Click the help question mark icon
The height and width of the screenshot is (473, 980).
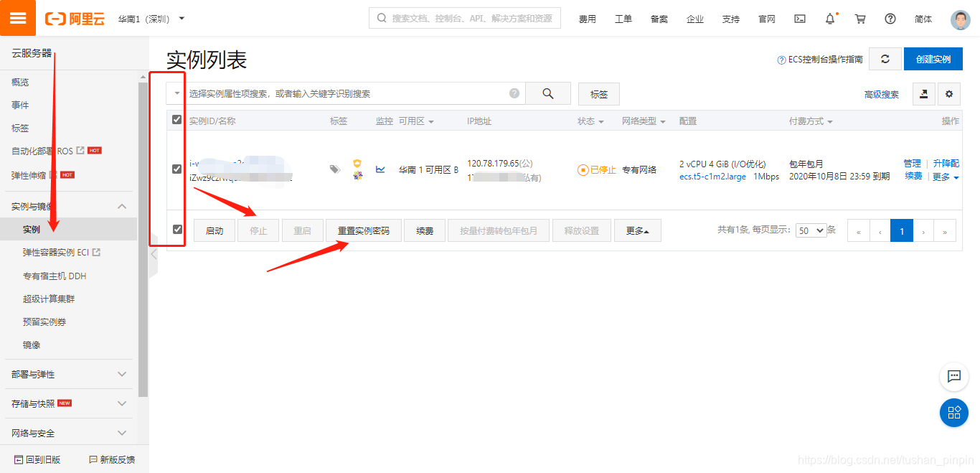tap(890, 19)
